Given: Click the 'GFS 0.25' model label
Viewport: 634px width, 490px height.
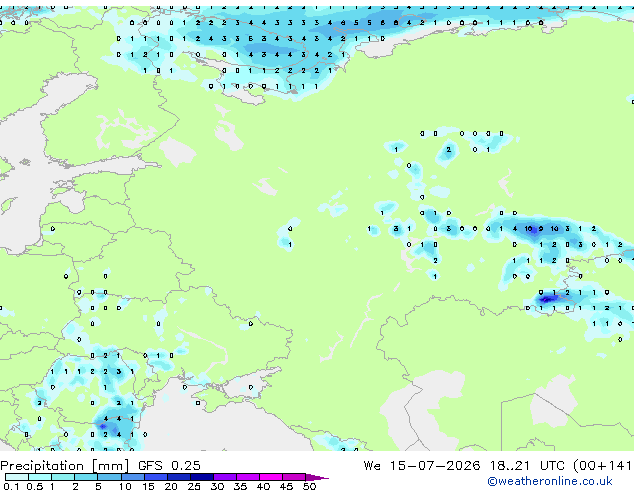Looking at the screenshot, I should pos(169,466).
